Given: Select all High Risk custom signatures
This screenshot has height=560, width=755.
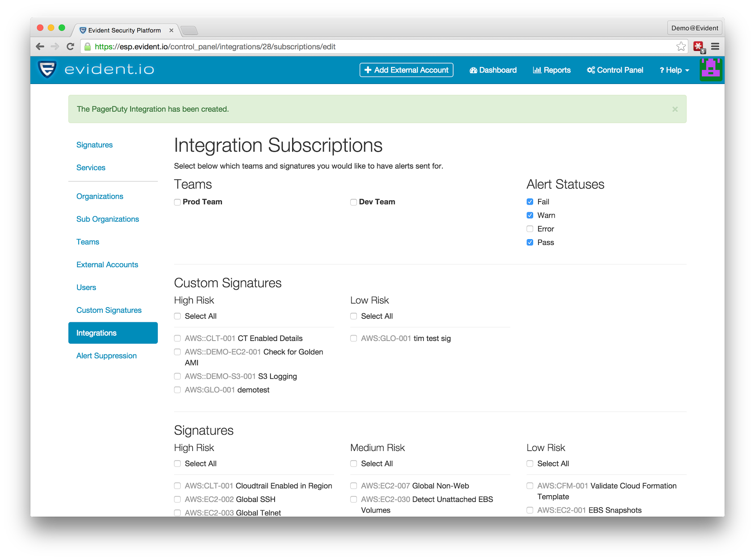Looking at the screenshot, I should pos(178,316).
